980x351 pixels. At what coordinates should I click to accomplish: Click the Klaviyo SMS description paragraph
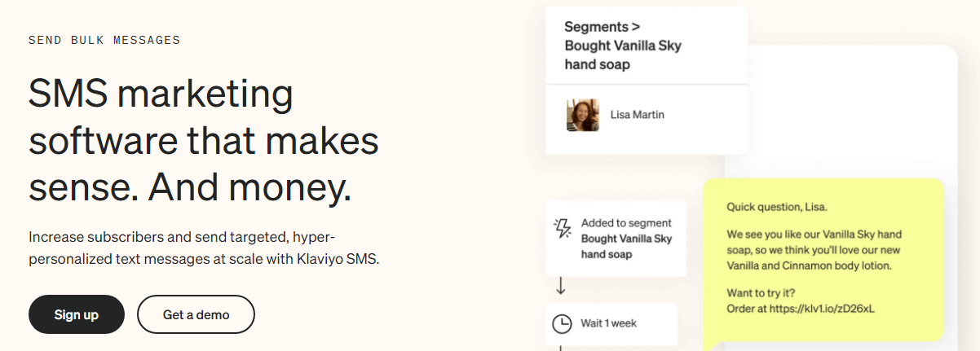(204, 248)
